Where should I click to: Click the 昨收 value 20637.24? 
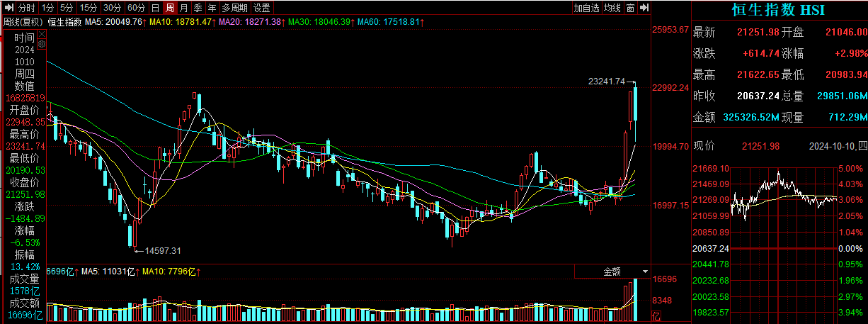[758, 96]
